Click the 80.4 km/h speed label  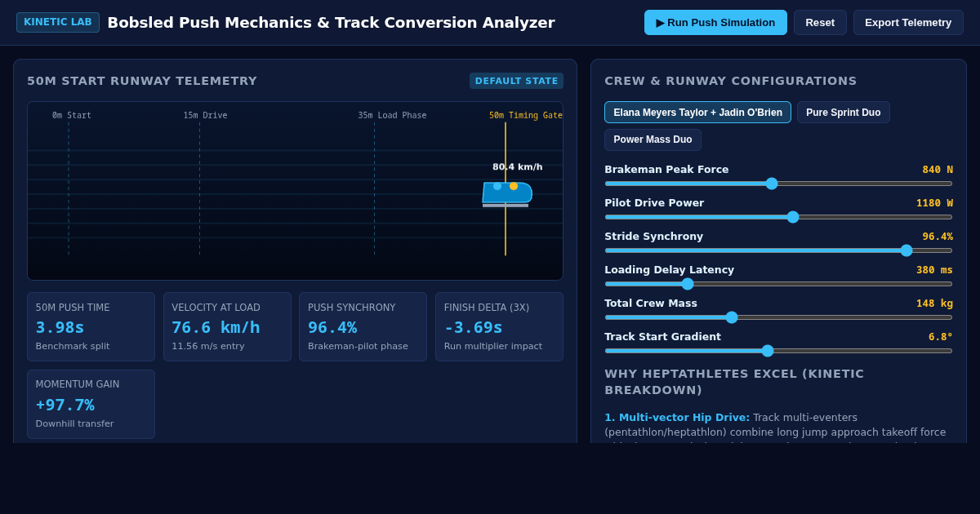tap(517, 167)
